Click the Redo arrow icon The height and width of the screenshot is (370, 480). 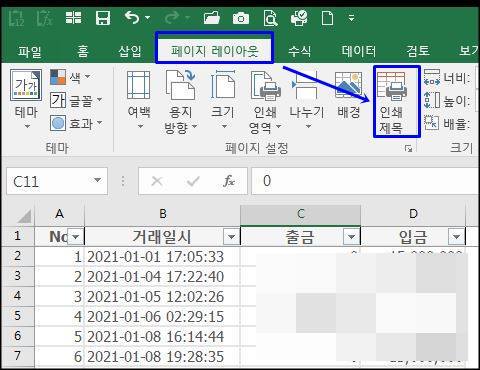pyautogui.click(x=172, y=17)
